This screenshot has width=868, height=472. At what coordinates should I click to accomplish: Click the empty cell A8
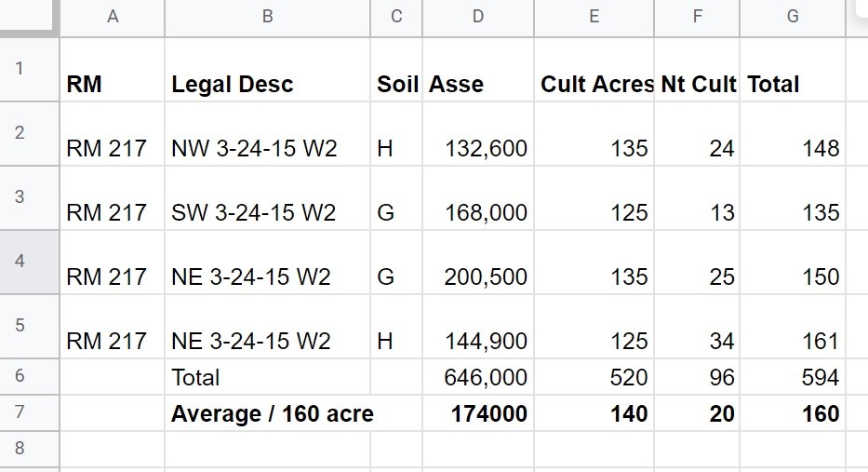point(113,449)
